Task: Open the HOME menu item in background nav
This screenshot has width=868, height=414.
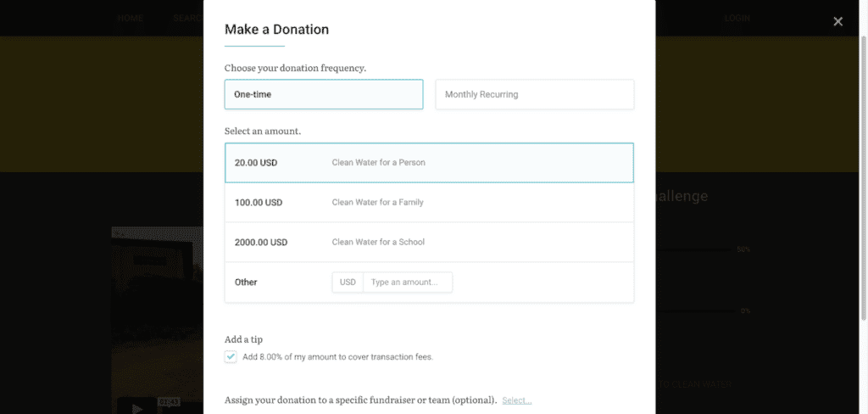Action: (x=130, y=19)
